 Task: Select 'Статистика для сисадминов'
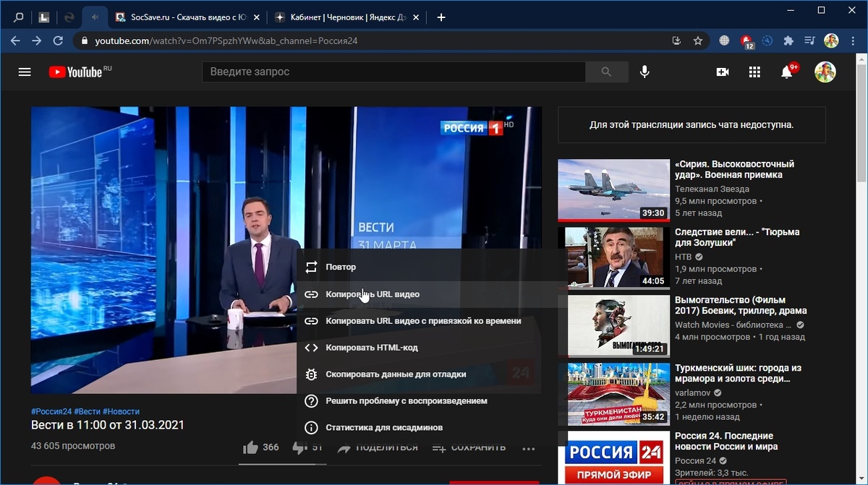[x=432, y=427]
